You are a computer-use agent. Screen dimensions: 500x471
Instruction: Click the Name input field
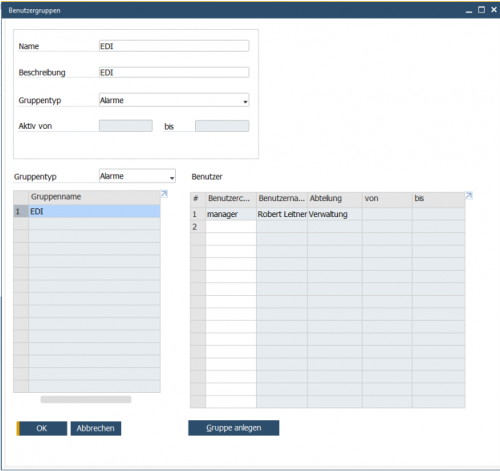click(174, 46)
